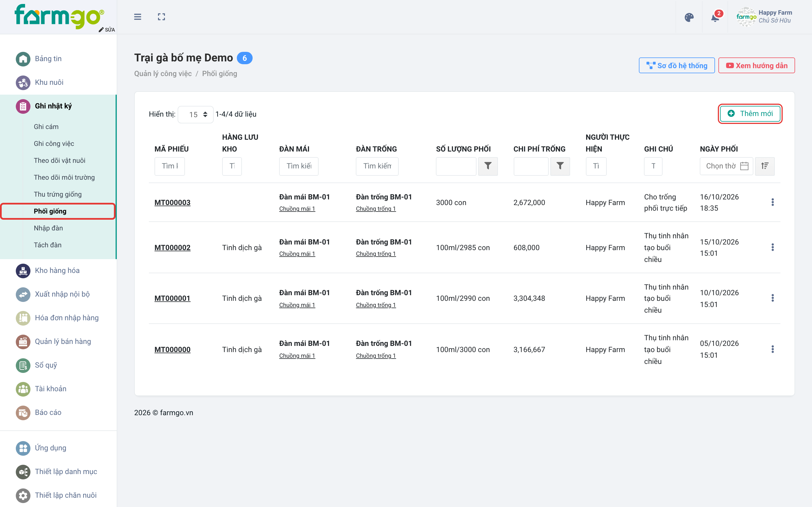This screenshot has width=812, height=507.
Task: Click the Số lượng phối filter funnel icon
Action: click(488, 166)
